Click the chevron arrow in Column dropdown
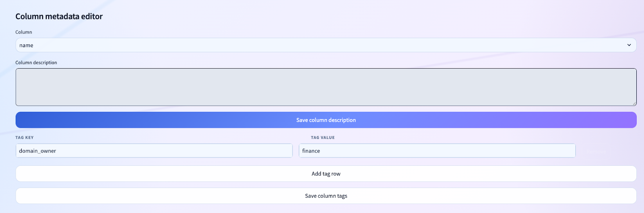This screenshot has height=213, width=644. click(629, 45)
